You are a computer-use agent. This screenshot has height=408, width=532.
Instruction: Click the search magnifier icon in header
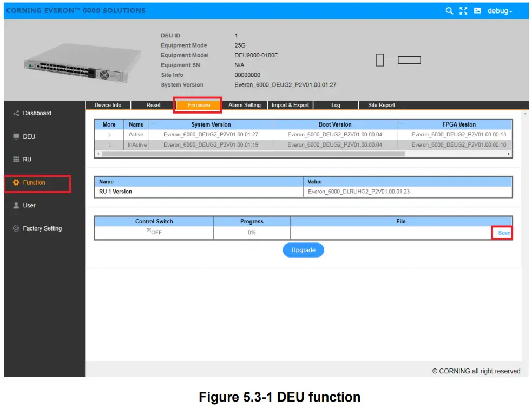(449, 11)
